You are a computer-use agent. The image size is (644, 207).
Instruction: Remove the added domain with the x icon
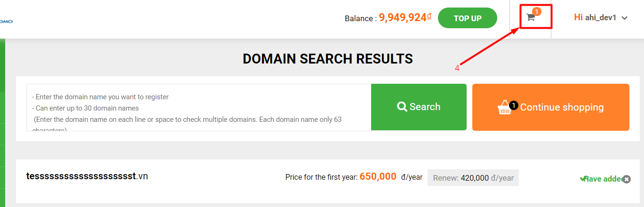click(627, 179)
